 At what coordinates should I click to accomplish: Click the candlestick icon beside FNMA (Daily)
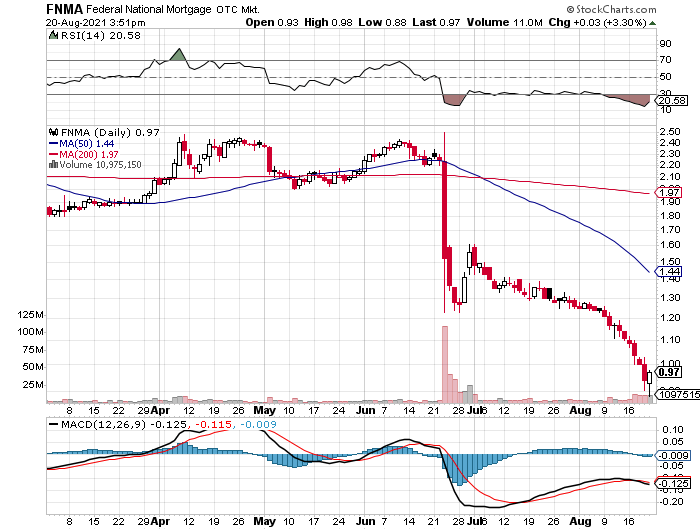[x=54, y=132]
